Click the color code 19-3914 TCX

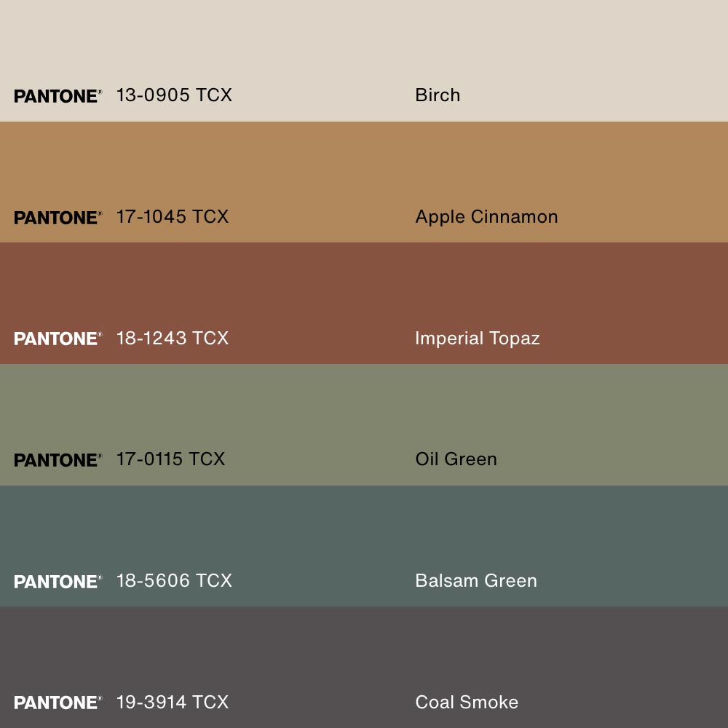pos(173,703)
